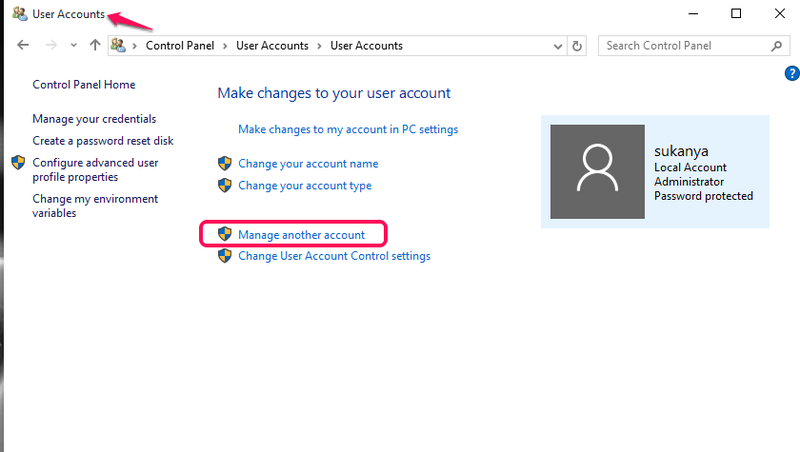Open Change my environment variables
This screenshot has width=800, height=452.
point(95,206)
